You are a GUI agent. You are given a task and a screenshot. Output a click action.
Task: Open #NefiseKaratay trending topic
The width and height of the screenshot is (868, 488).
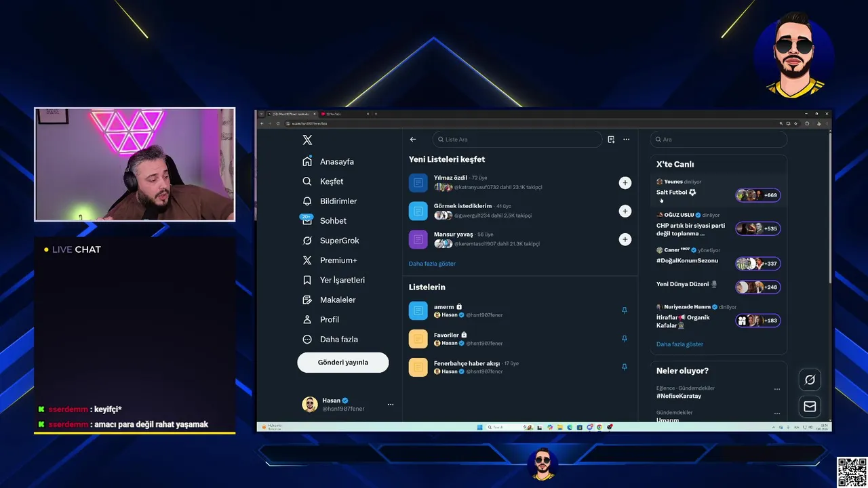679,396
